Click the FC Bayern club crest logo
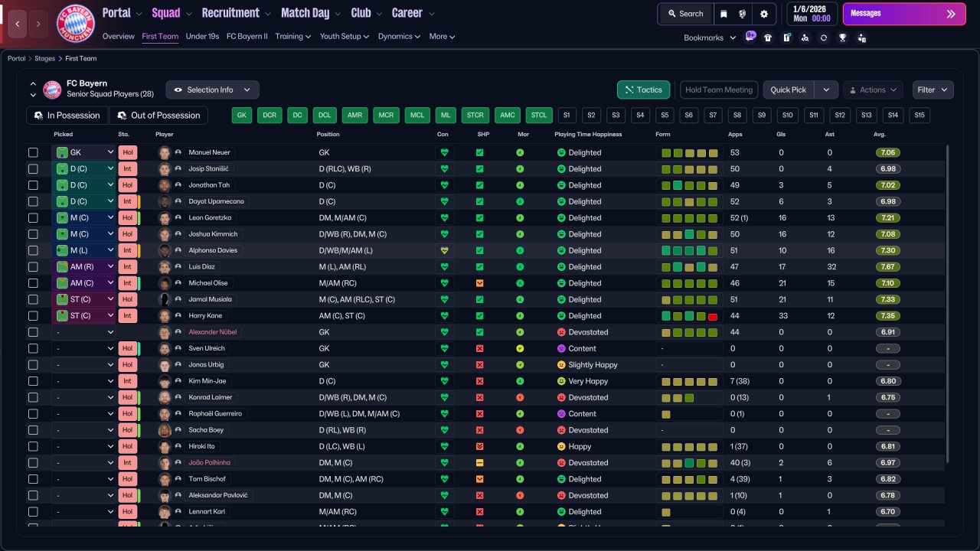 pos(75,24)
